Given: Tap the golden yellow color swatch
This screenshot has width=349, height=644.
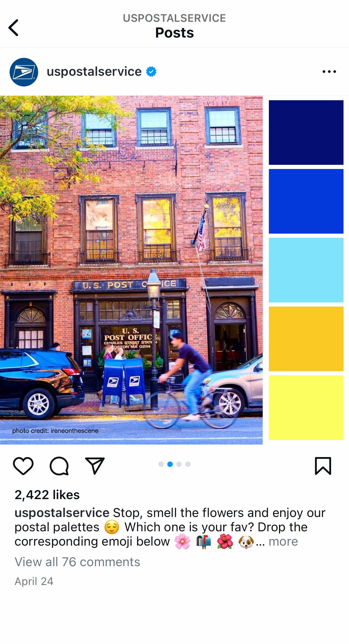Looking at the screenshot, I should pyautogui.click(x=306, y=339).
